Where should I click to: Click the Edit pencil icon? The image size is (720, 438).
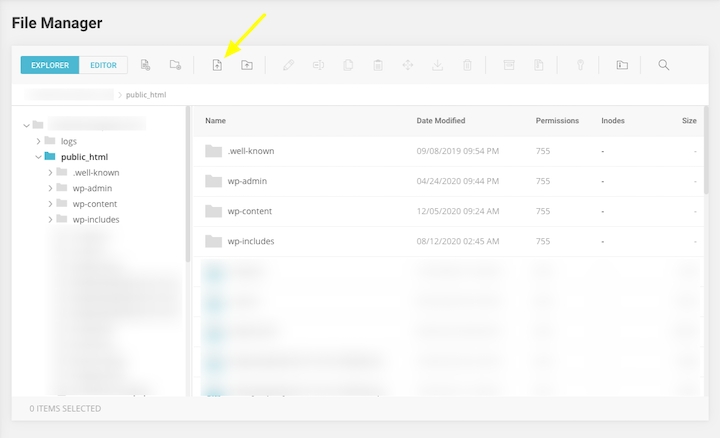(288, 65)
